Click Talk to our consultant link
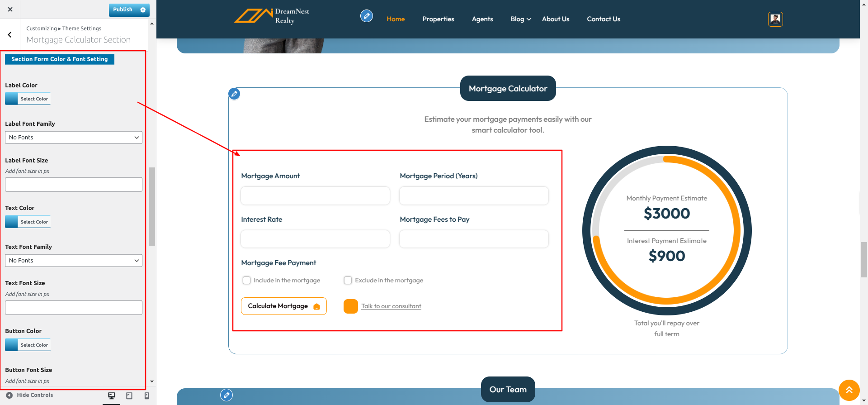 point(391,306)
